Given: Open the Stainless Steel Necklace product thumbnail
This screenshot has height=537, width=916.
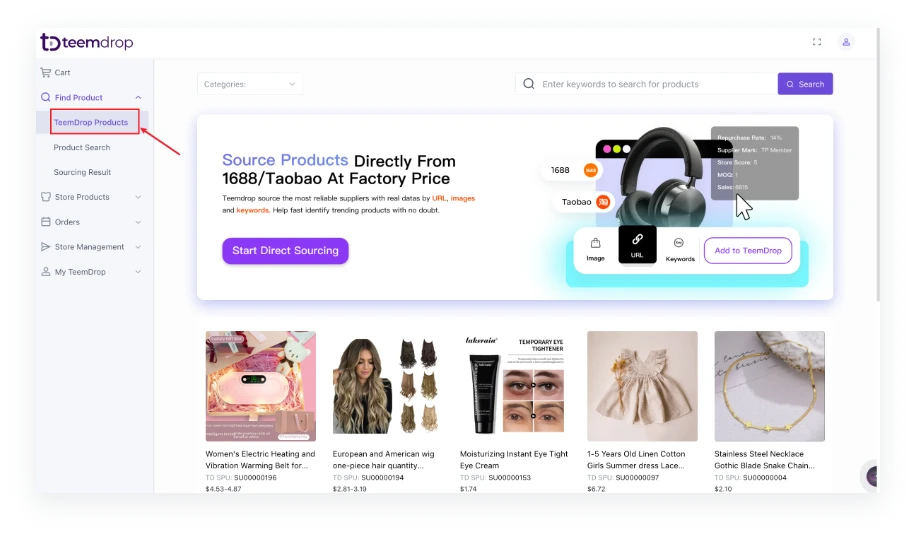Looking at the screenshot, I should [x=769, y=386].
